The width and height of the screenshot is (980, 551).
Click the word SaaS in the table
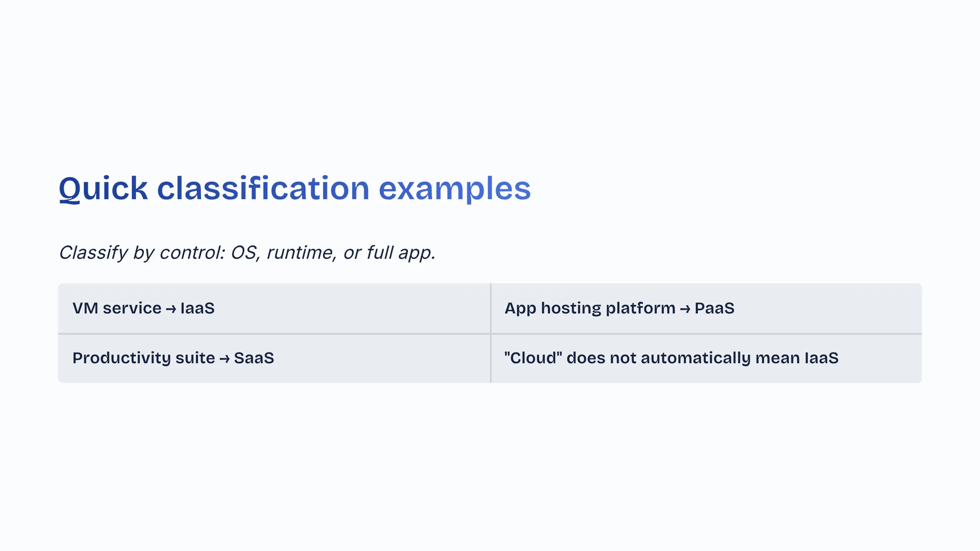254,358
